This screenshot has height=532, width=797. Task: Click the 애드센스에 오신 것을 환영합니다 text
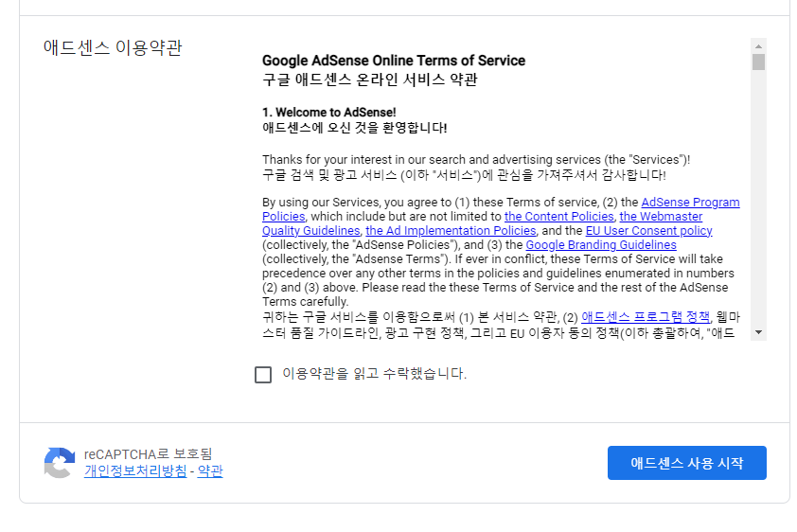coord(355,128)
